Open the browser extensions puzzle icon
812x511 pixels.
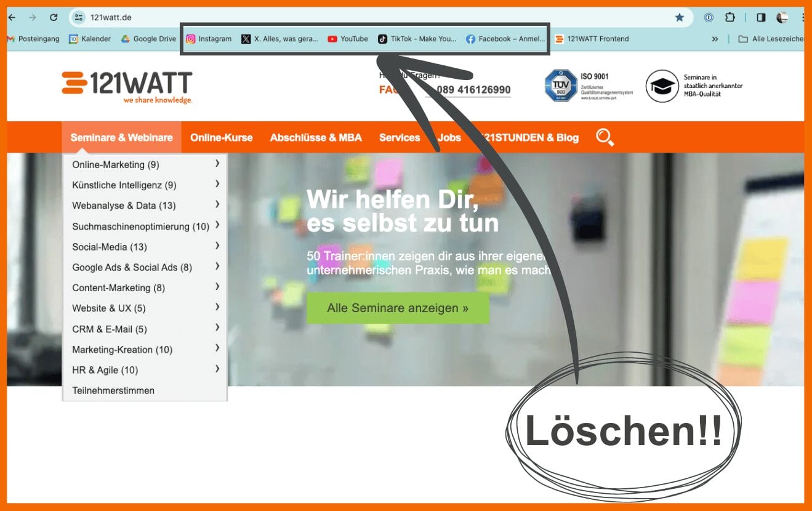click(x=730, y=17)
